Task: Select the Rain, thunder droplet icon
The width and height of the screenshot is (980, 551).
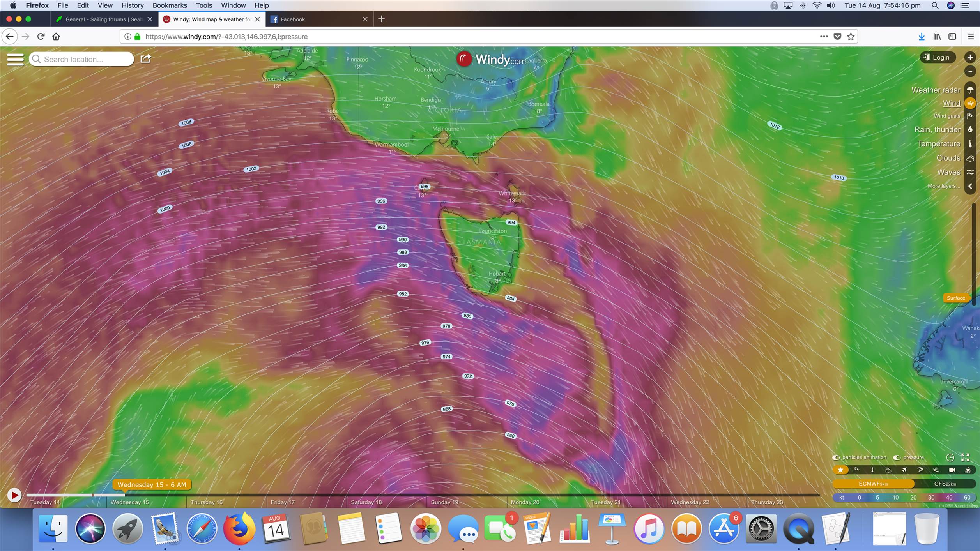Action: (970, 129)
